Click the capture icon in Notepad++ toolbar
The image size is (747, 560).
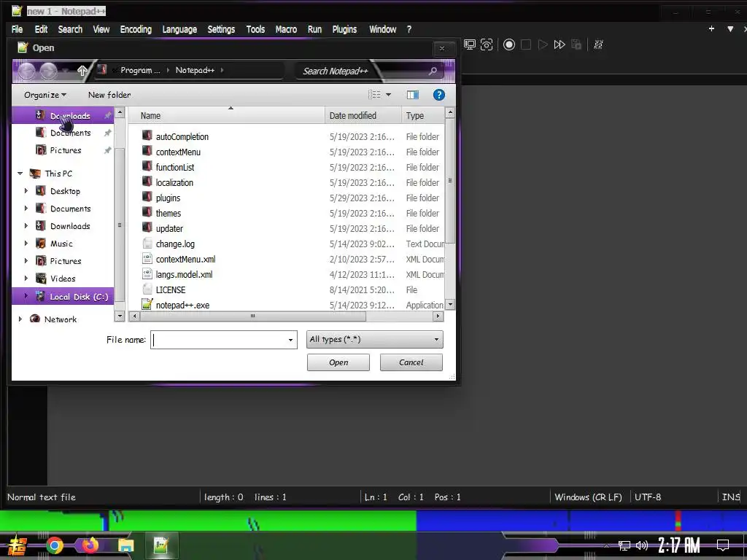[487, 44]
